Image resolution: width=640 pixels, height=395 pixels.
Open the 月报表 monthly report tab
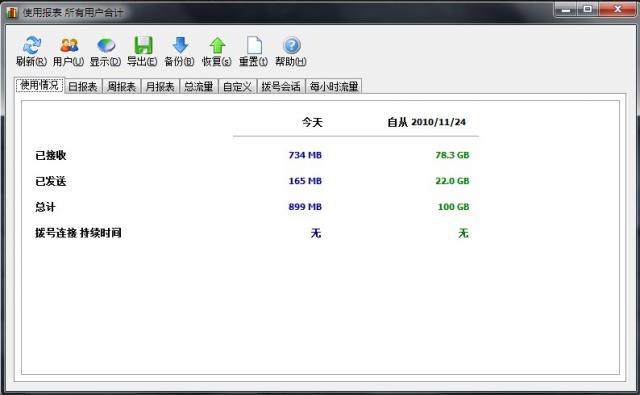point(160,87)
